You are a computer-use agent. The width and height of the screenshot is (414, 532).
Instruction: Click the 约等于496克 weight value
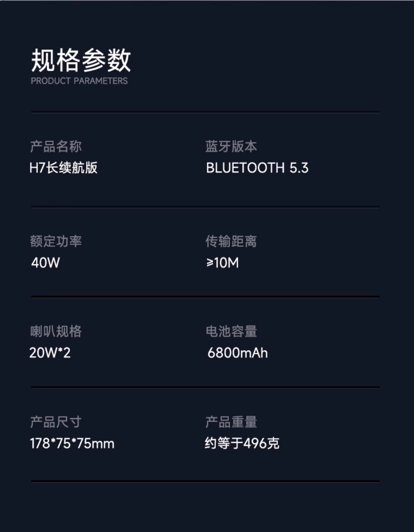(242, 443)
